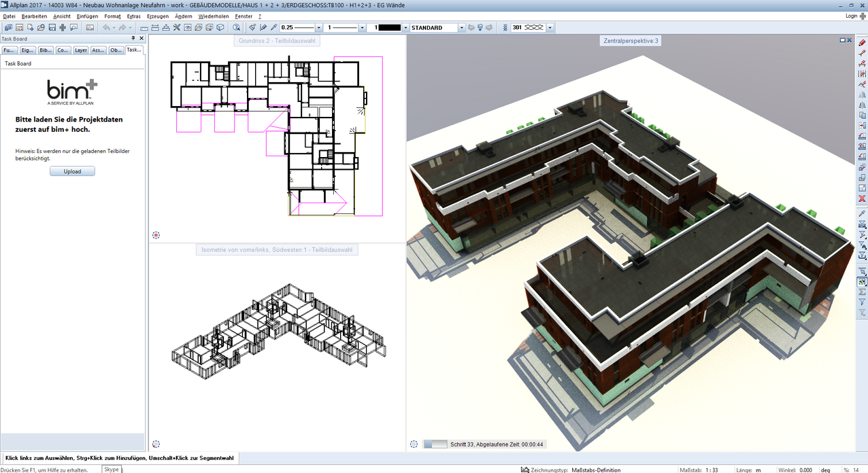Open the Extras menu
868x473 pixels.
(x=134, y=16)
